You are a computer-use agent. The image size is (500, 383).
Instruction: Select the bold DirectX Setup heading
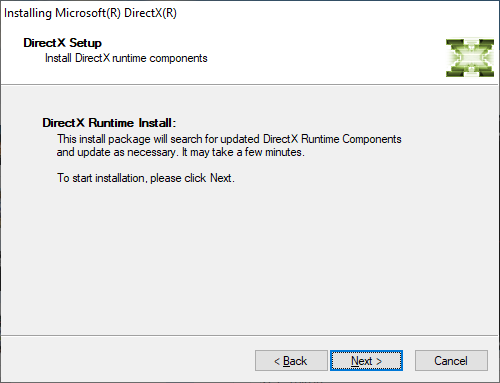[62, 43]
